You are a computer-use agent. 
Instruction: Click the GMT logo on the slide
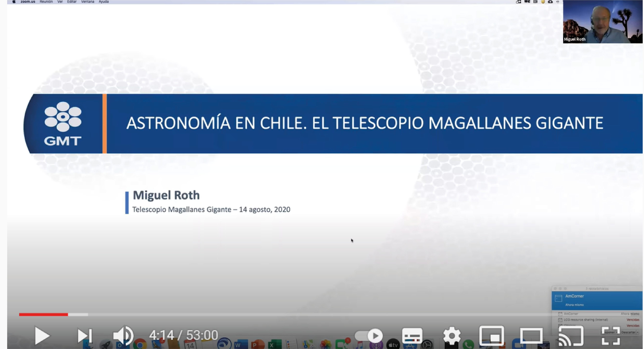[63, 124]
